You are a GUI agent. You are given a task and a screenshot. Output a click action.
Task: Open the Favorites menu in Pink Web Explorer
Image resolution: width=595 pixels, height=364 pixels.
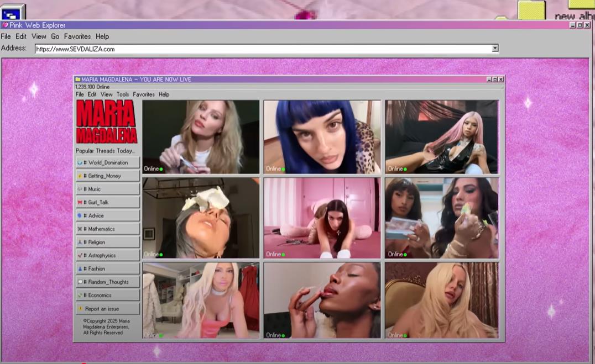point(77,36)
